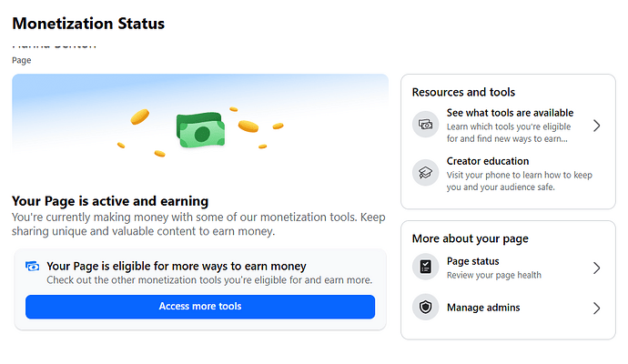The image size is (628, 364).
Task: Open See what tools are available
Action: click(508, 126)
